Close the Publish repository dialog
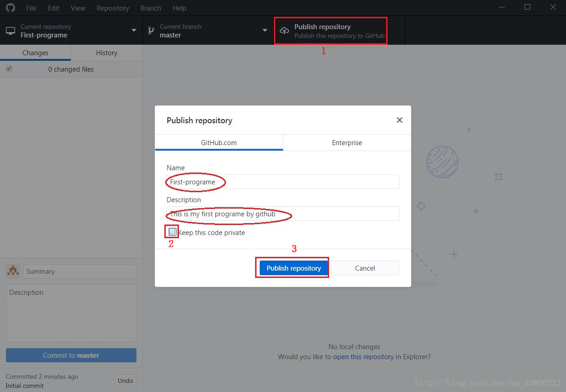Viewport: 566px width, 392px height. pyautogui.click(x=399, y=120)
